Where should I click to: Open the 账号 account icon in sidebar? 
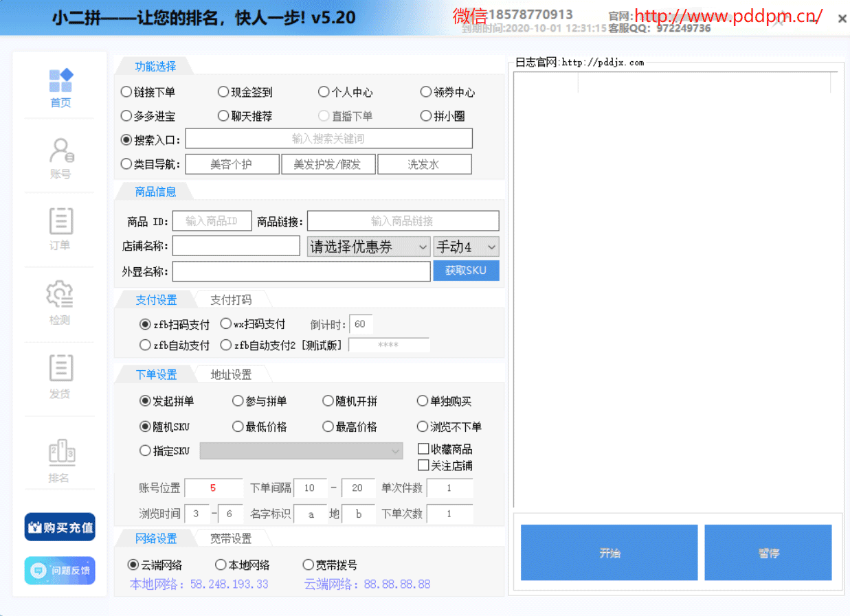click(x=60, y=150)
